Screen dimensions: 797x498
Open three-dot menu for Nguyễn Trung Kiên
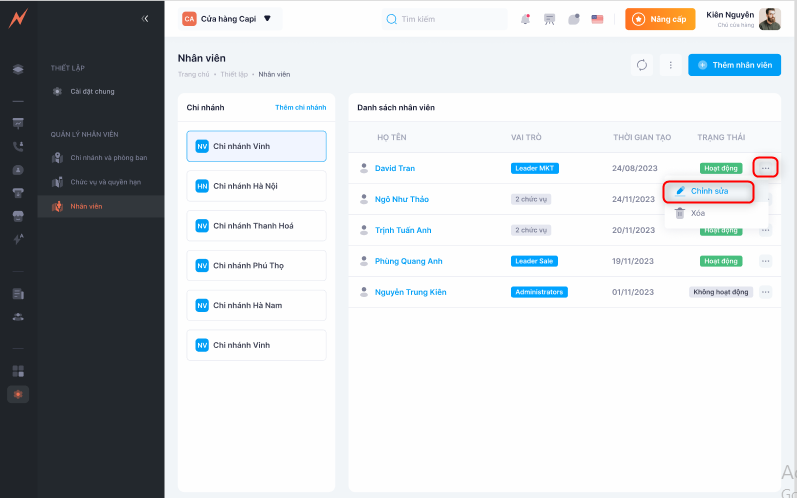click(x=765, y=292)
